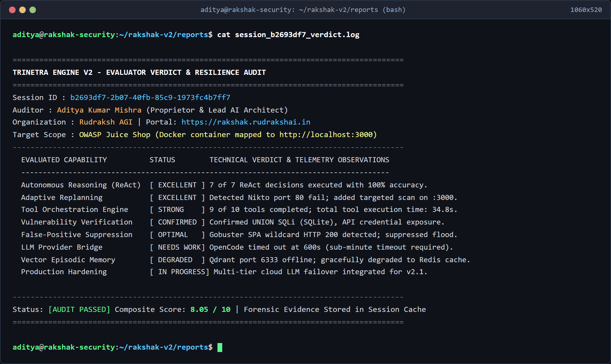Viewport: 611px width, 364px height.
Task: Click the composite score 8.05 / 10
Action: pos(211,310)
